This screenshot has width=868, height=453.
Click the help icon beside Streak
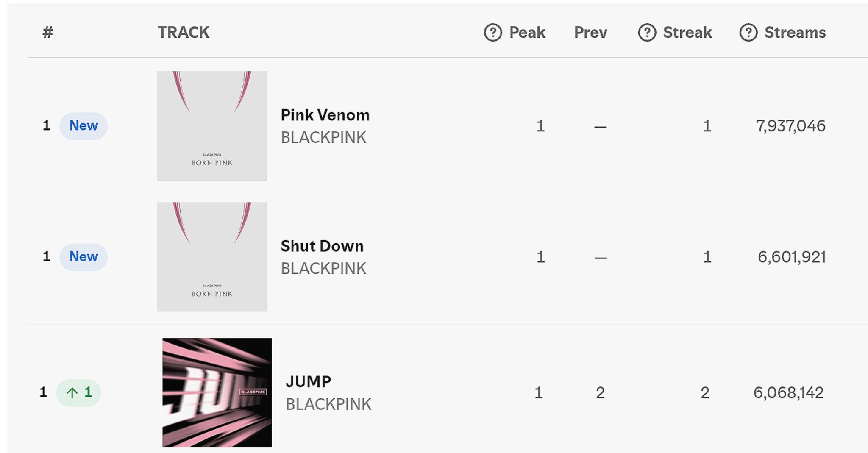click(647, 33)
